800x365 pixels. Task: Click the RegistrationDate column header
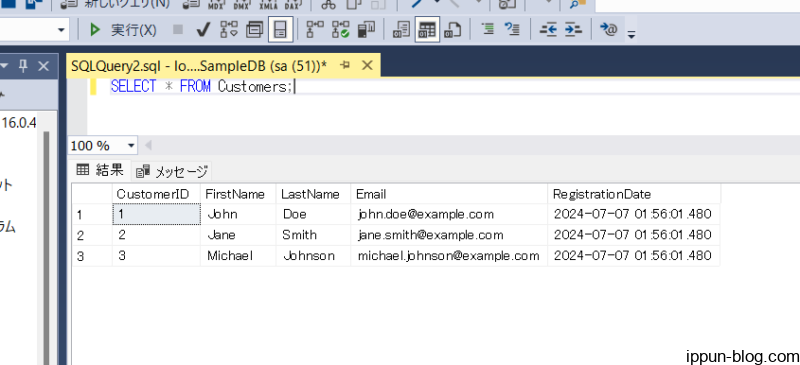[634, 194]
